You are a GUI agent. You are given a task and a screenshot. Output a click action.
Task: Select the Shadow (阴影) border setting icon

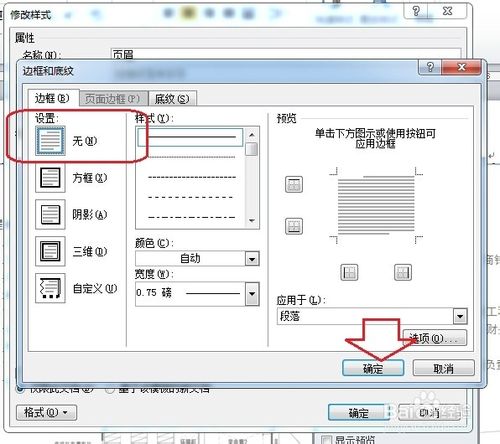point(50,214)
